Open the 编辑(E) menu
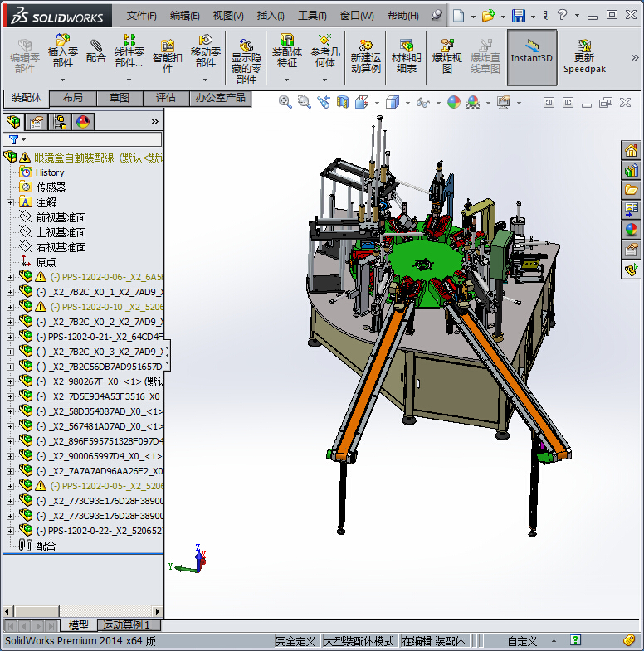 (185, 16)
